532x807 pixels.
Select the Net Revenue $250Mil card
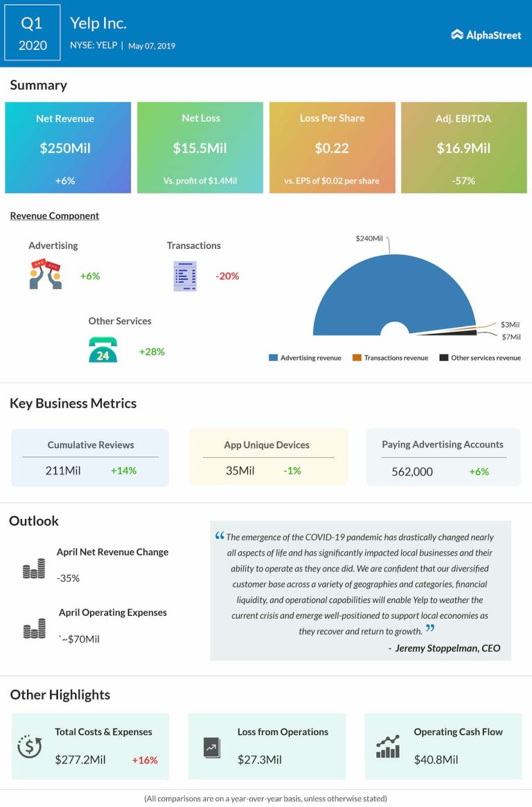[68, 148]
